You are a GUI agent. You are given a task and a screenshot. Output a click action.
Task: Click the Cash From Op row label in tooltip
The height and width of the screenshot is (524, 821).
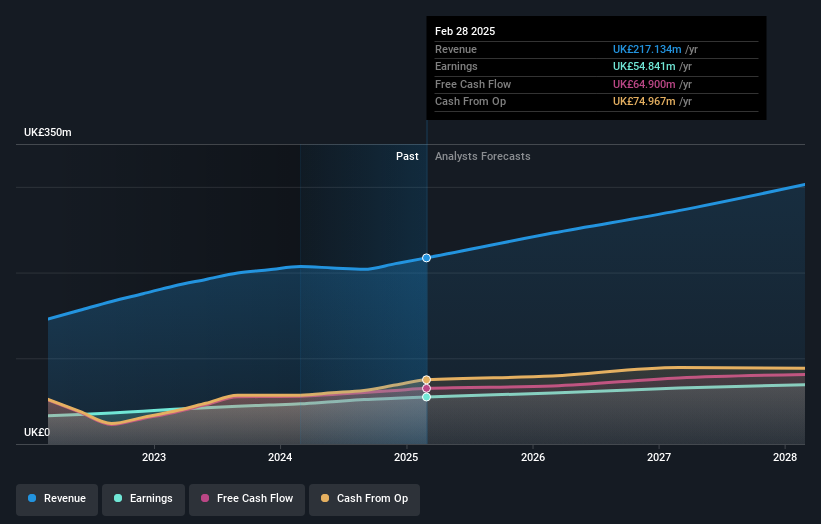tap(470, 102)
